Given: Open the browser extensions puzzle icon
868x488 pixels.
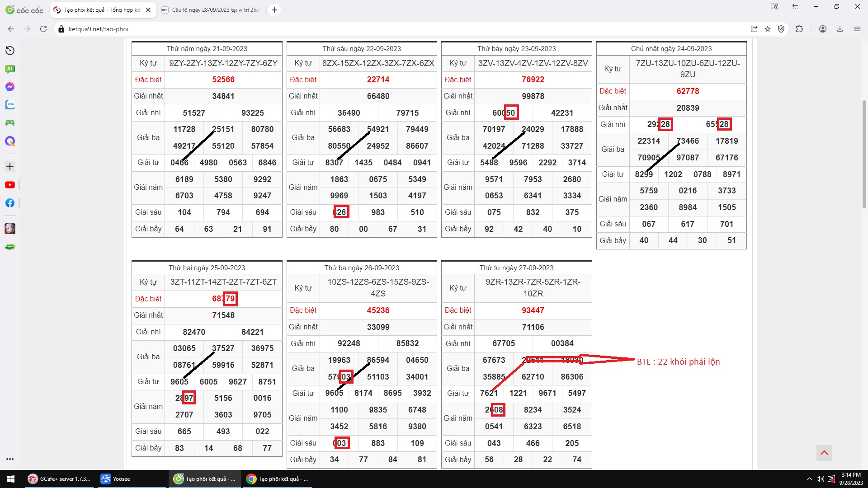Looking at the screenshot, I should click(x=799, y=29).
